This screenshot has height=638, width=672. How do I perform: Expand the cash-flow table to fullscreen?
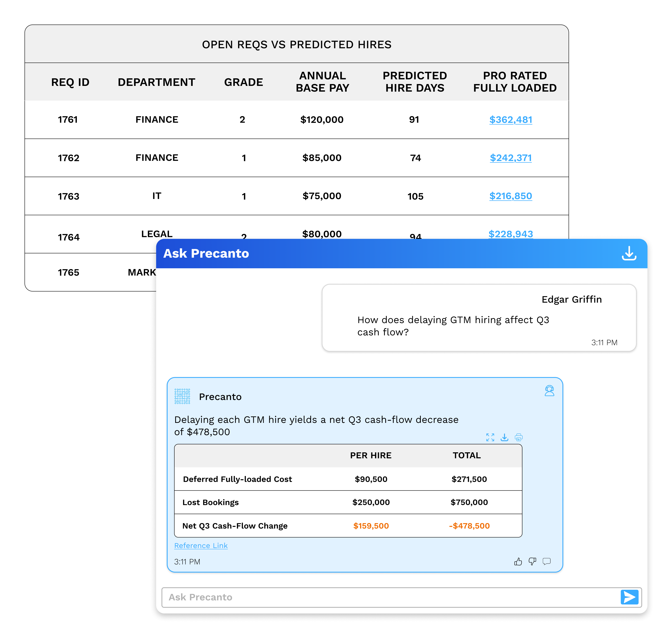[490, 437]
